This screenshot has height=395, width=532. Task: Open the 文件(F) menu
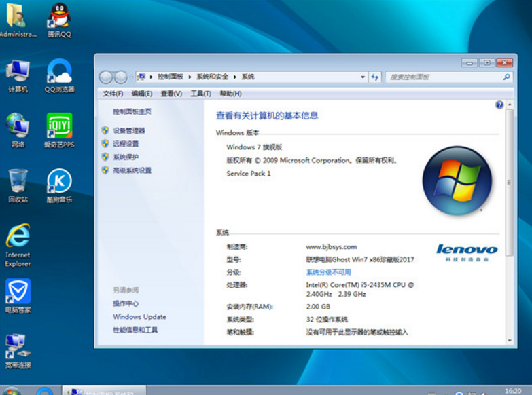tap(113, 94)
